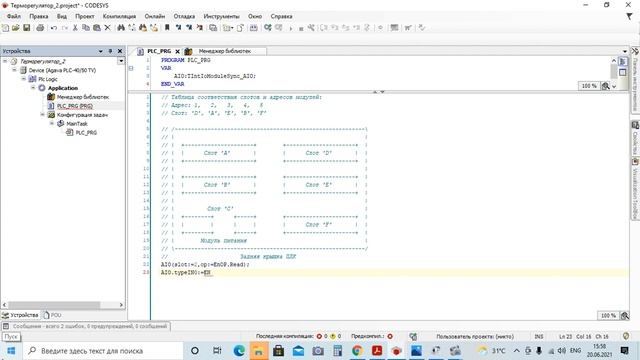Click the New file toolbar icon
640x360 pixels.
(x=5, y=28)
